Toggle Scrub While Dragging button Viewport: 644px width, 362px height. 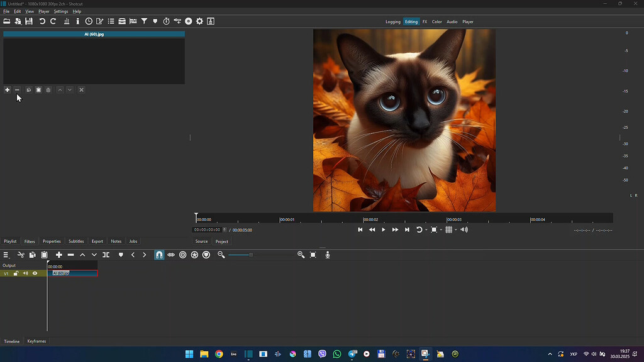171,255
